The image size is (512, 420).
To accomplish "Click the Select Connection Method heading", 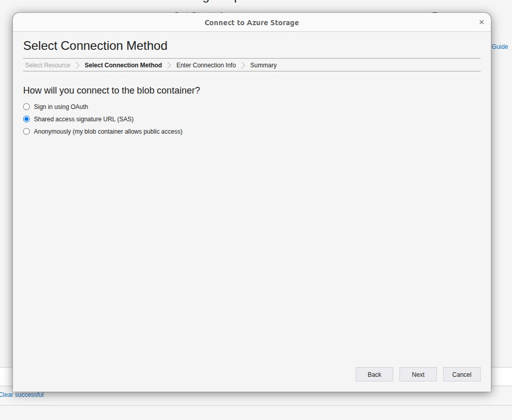I will tap(95, 46).
